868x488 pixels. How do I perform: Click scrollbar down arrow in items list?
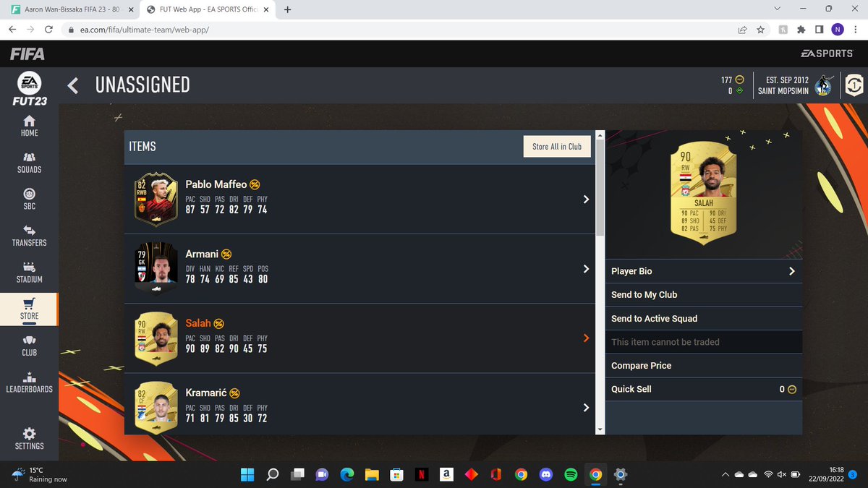coord(600,429)
